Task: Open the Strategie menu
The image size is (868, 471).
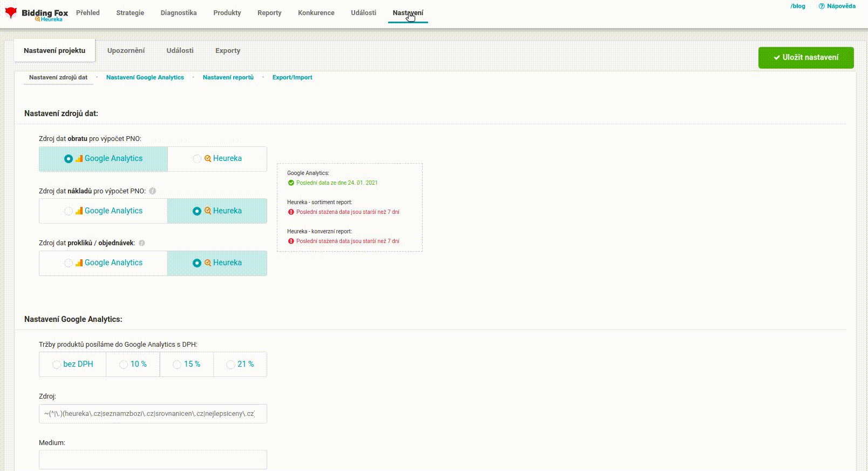Action: click(130, 13)
